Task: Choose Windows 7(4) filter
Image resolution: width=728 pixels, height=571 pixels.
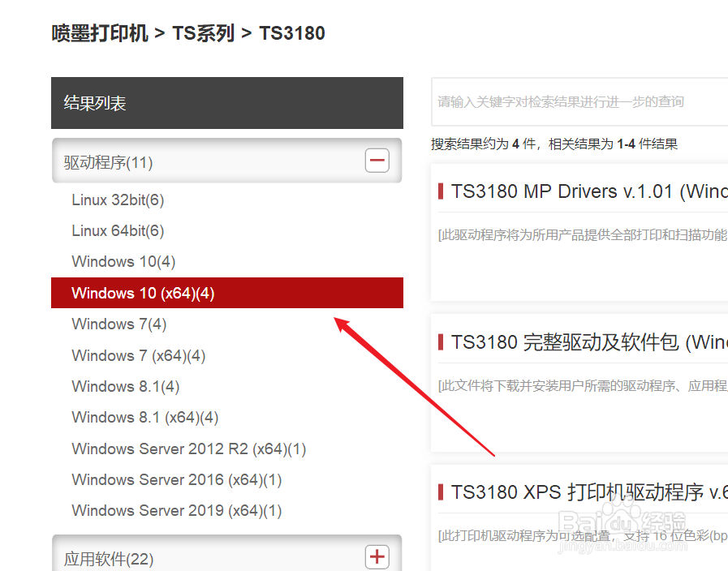Action: click(x=119, y=324)
